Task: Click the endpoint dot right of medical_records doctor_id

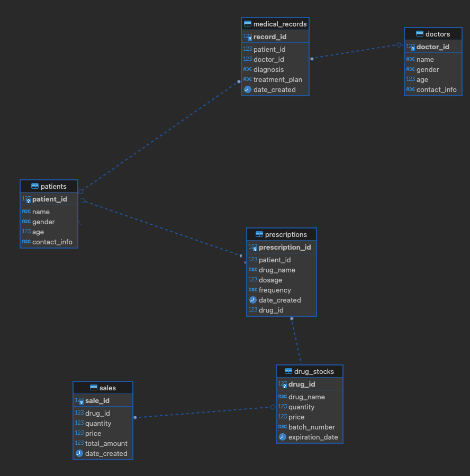Action: 312,59
